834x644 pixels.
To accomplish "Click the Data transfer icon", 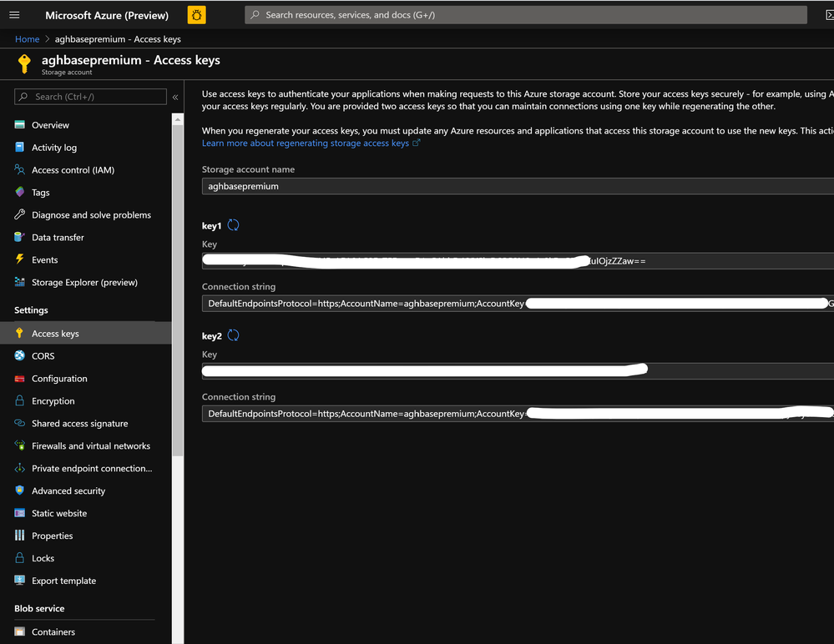I will tap(20, 237).
